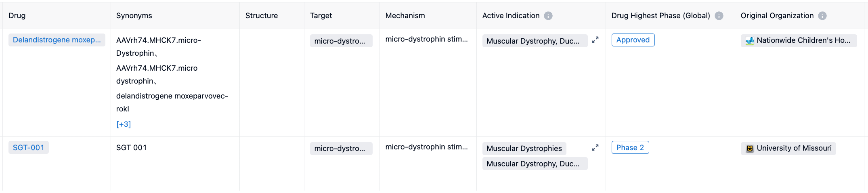Expand indications for Delandistrogene row
The width and height of the screenshot is (868, 193).
tap(595, 40)
